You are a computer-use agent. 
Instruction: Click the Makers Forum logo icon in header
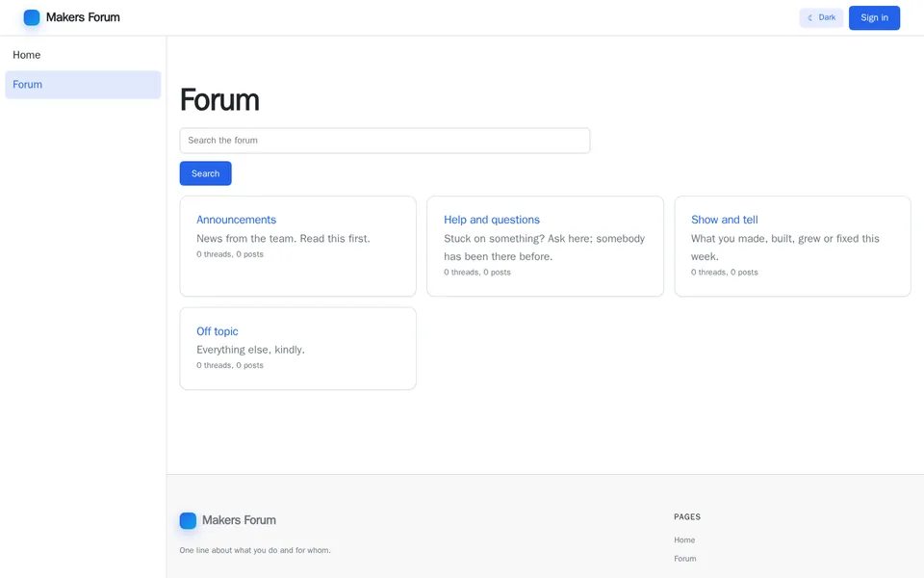[x=32, y=17]
